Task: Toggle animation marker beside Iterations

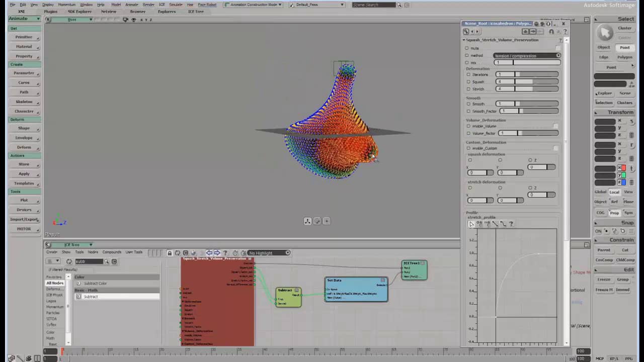Action: point(468,74)
